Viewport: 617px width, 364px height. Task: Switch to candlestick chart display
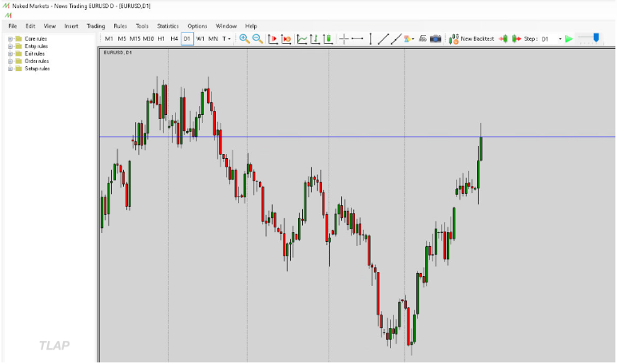point(328,39)
